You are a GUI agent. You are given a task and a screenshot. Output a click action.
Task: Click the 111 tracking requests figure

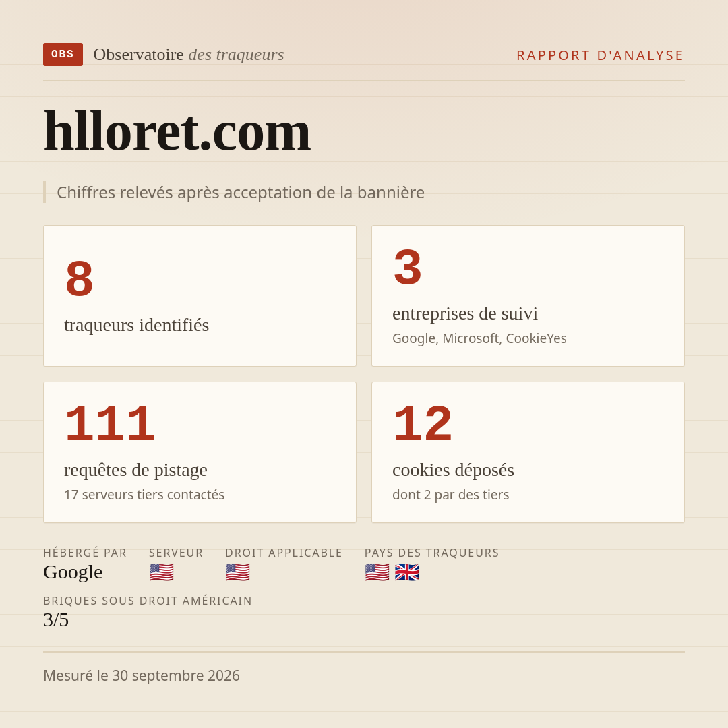pyautogui.click(x=110, y=423)
